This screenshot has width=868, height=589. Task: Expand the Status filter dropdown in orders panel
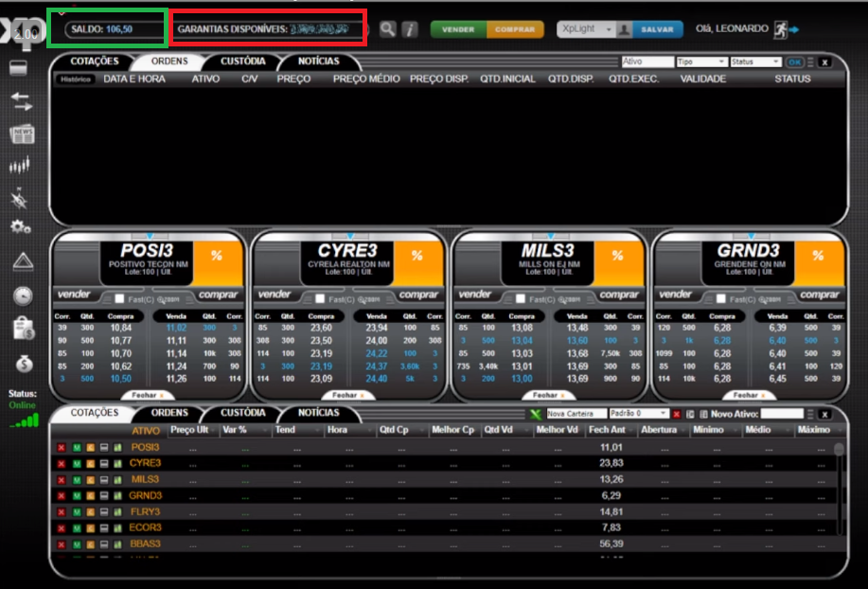pos(754,62)
